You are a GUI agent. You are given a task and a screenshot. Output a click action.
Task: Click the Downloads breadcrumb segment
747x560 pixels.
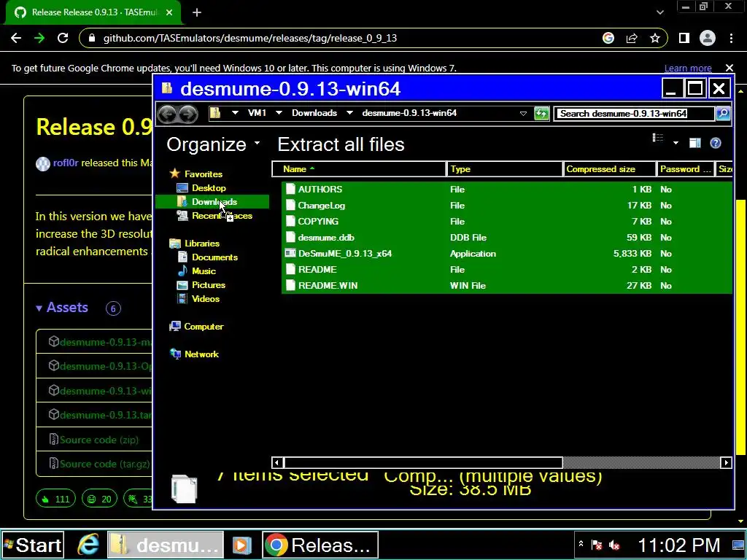(314, 113)
